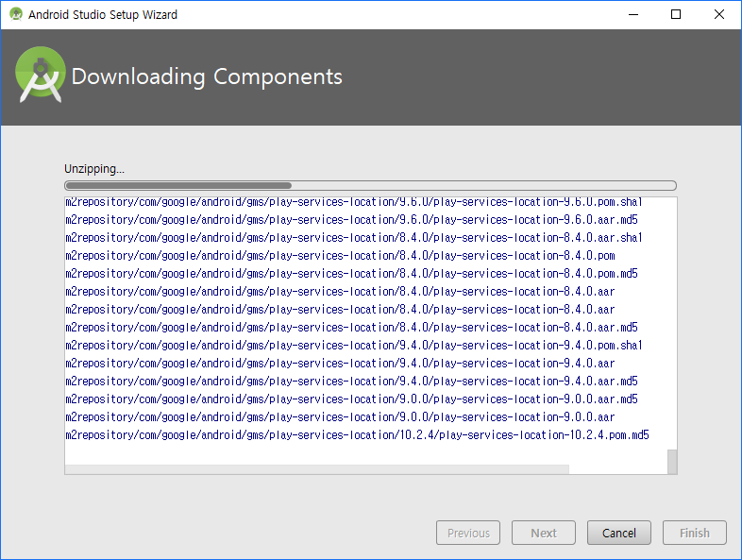
Task: Click the unzipping progress bar
Action: (370, 185)
